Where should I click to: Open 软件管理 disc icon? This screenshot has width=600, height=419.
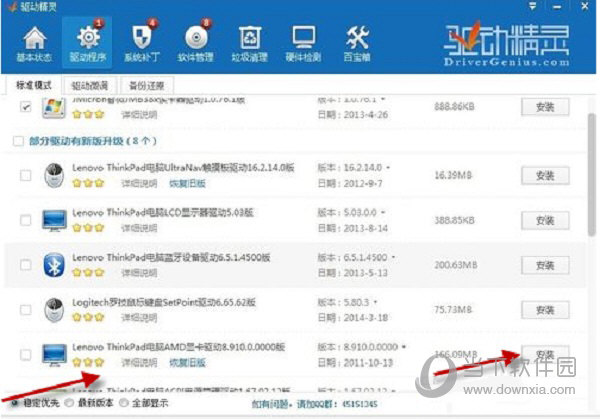(196, 43)
